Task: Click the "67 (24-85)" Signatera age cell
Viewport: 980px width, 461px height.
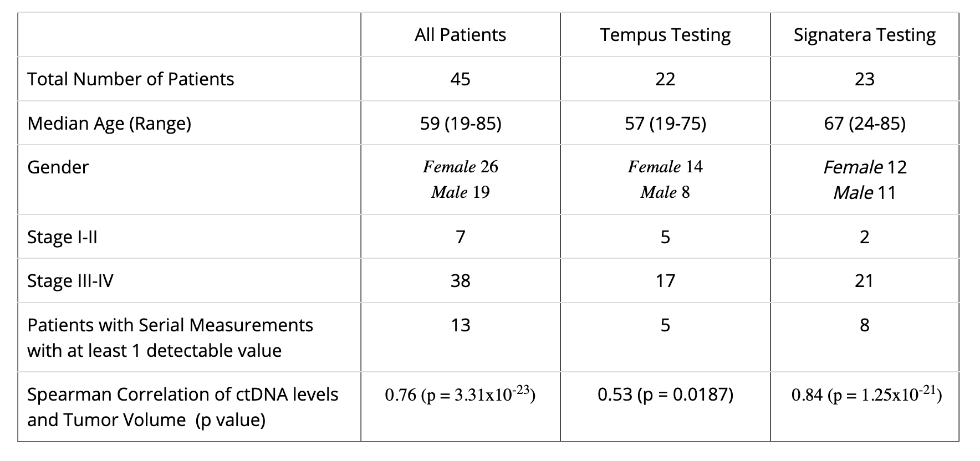Action: [x=864, y=123]
